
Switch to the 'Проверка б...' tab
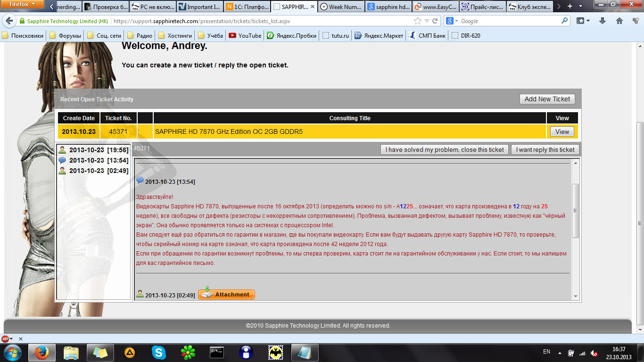pos(105,7)
